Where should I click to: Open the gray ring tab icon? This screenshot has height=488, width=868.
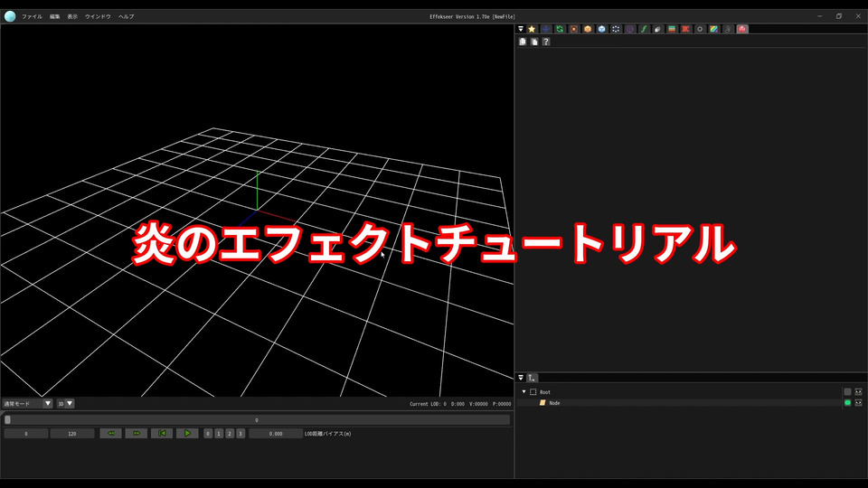(x=700, y=29)
